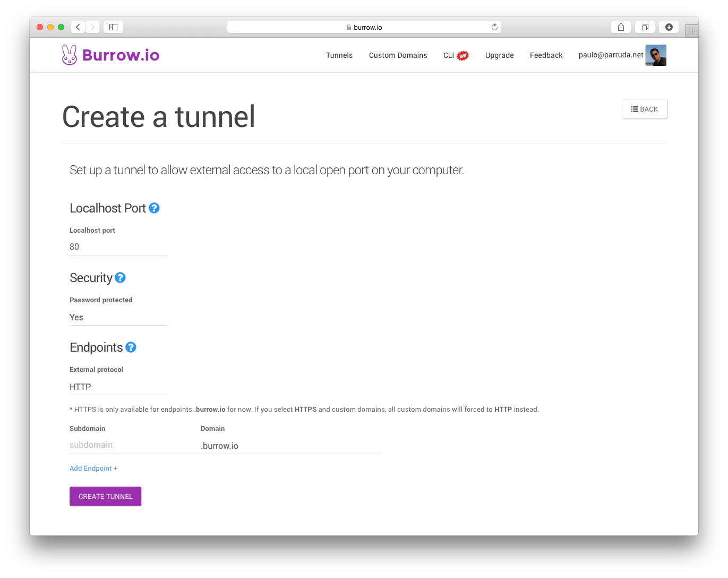Open the Feedback page

click(x=546, y=55)
